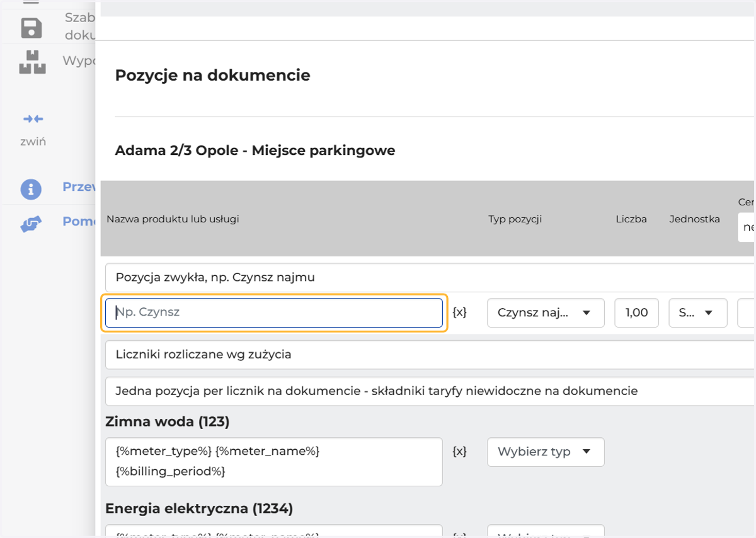Click the Typ pozycji column header

(x=515, y=219)
